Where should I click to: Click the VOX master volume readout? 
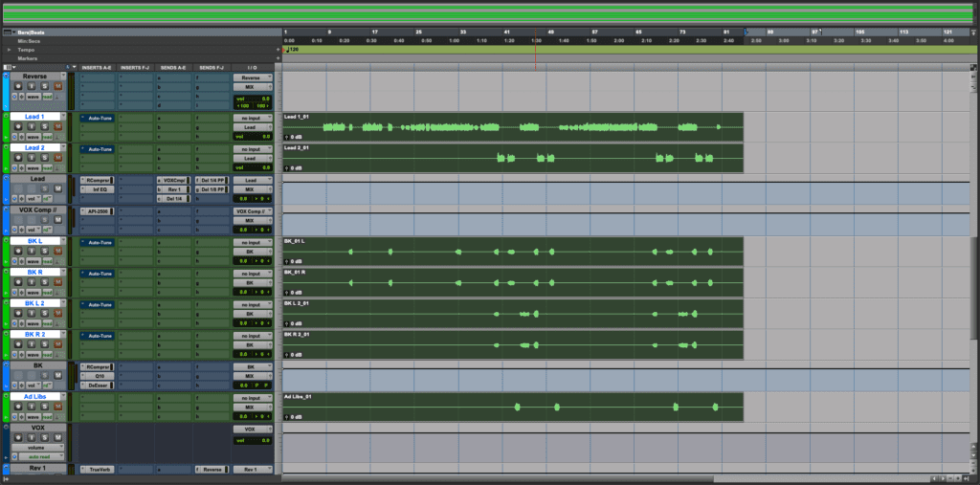(x=253, y=441)
